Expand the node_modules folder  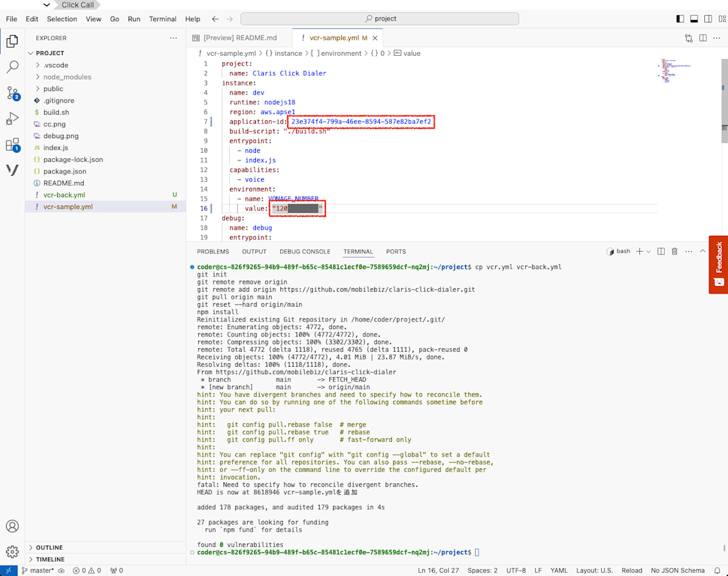[106, 77]
